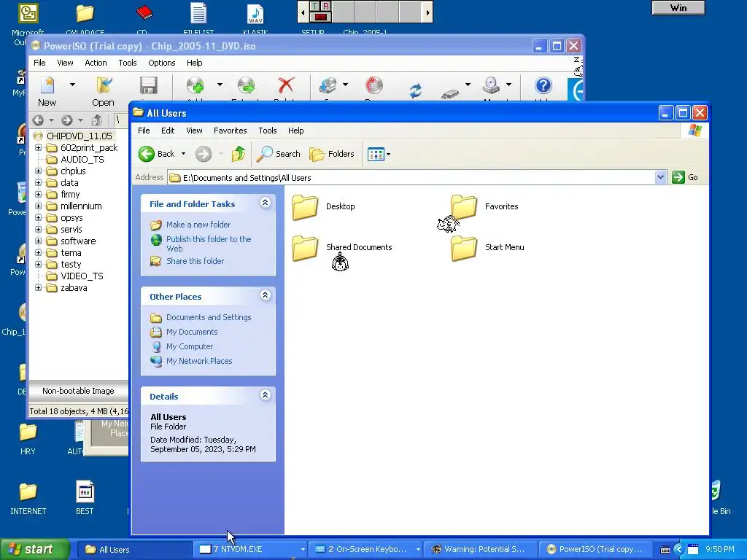Open the File menu in PowerISO
Screen dimensions: 747x560
[x=39, y=63]
